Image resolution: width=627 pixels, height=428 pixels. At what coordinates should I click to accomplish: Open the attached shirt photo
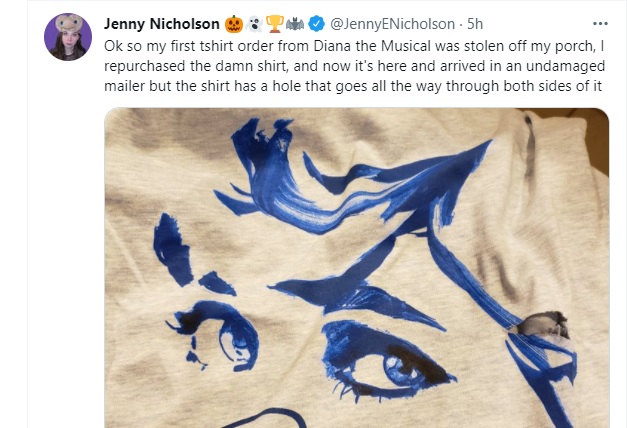point(356,268)
